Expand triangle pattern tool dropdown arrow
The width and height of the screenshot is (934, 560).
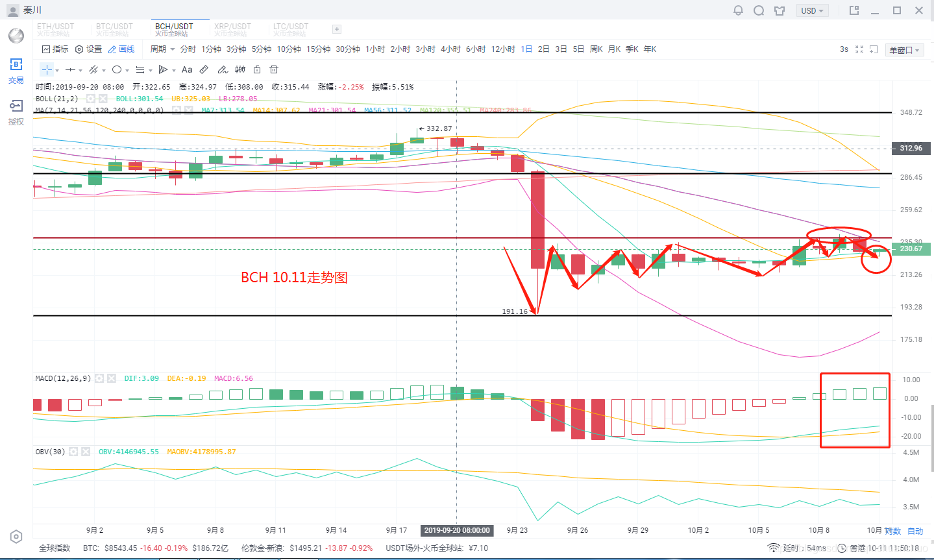tap(174, 70)
